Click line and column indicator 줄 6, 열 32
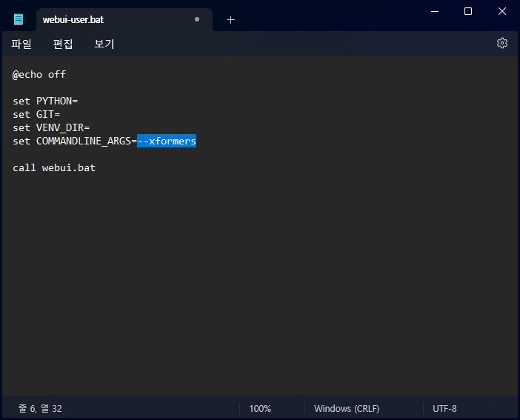This screenshot has width=520, height=420. point(40,408)
